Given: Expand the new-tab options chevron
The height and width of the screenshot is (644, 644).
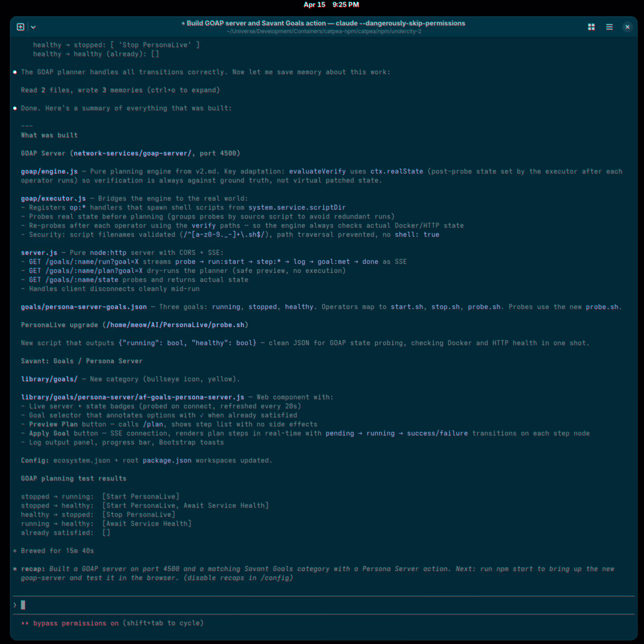Looking at the screenshot, I should point(33,27).
